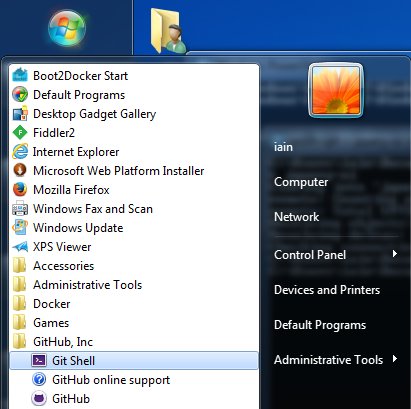Launch Internet Explorer

(76, 152)
